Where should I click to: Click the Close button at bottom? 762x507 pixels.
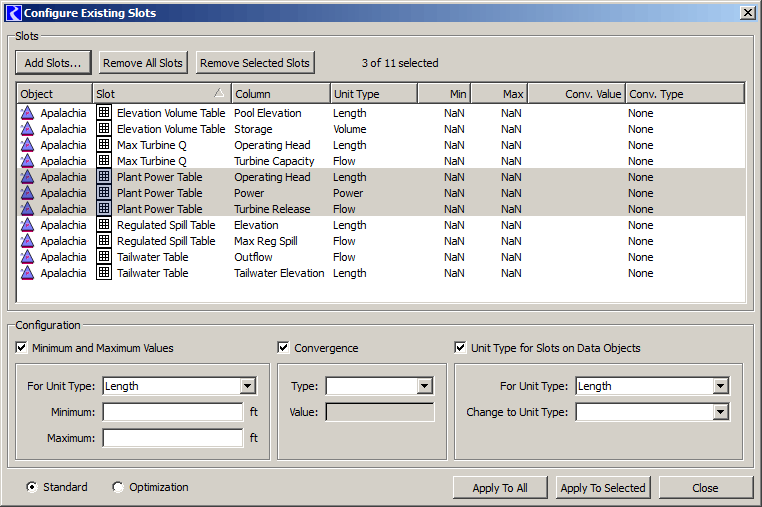click(x=705, y=488)
